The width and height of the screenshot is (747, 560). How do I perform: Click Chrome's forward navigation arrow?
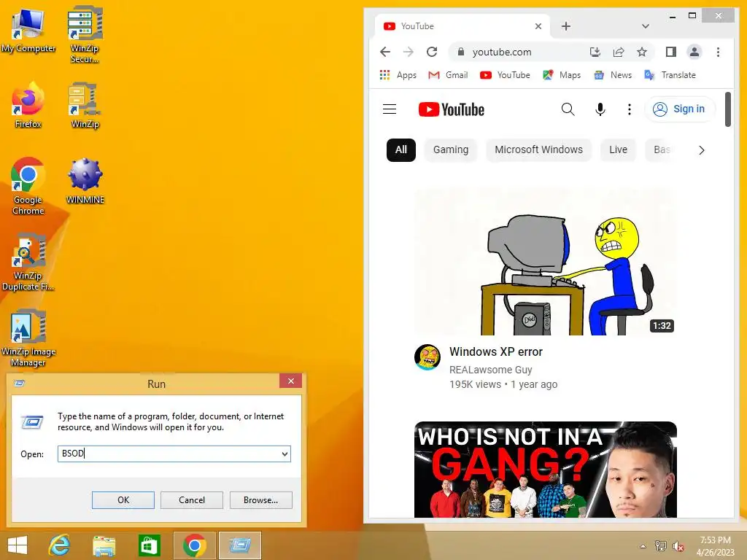(409, 52)
